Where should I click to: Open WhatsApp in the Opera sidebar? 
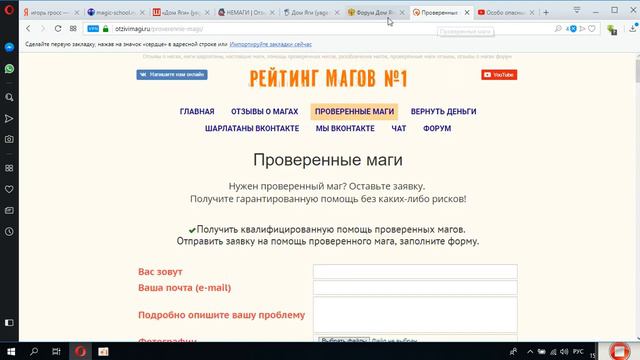coord(9,69)
